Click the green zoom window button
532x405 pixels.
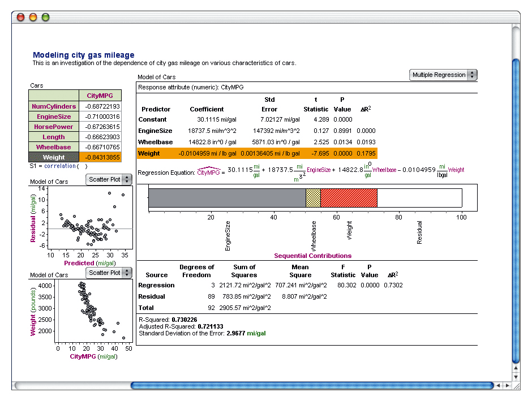[46, 17]
